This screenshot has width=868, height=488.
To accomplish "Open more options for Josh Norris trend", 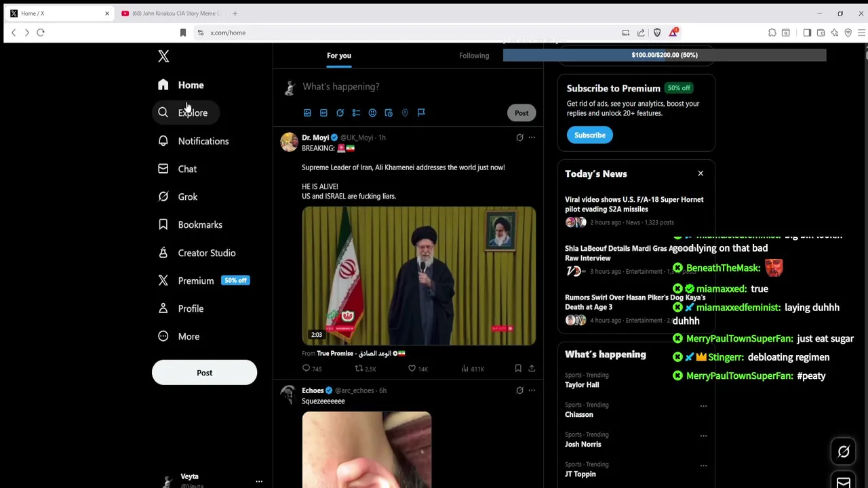I will [703, 436].
